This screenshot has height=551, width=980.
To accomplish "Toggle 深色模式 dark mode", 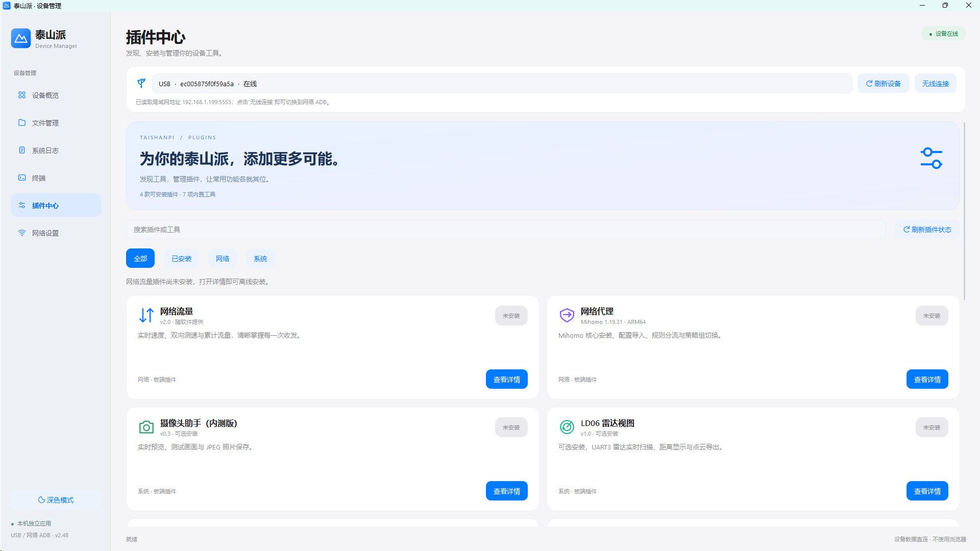I will (x=56, y=500).
